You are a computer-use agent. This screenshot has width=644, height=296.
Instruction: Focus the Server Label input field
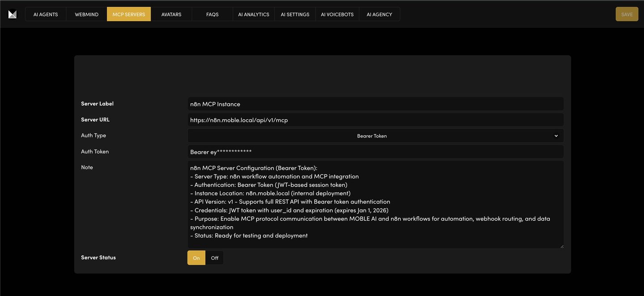tap(375, 104)
